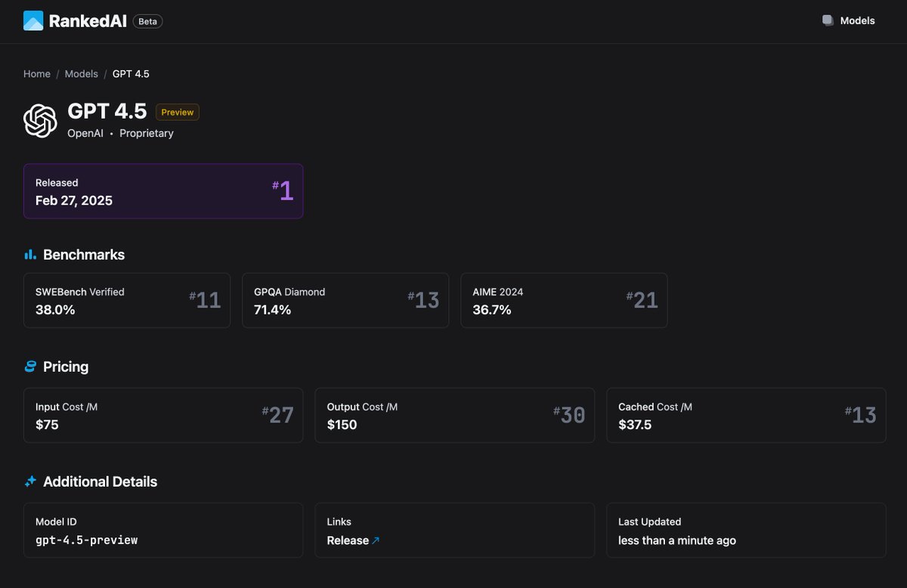Go to Home breadcrumb

[37, 74]
